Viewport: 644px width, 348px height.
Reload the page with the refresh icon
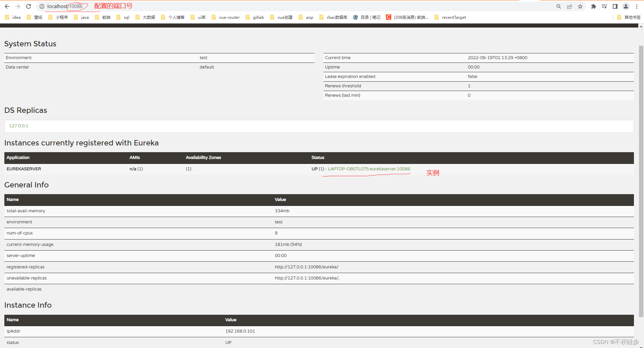(29, 6)
